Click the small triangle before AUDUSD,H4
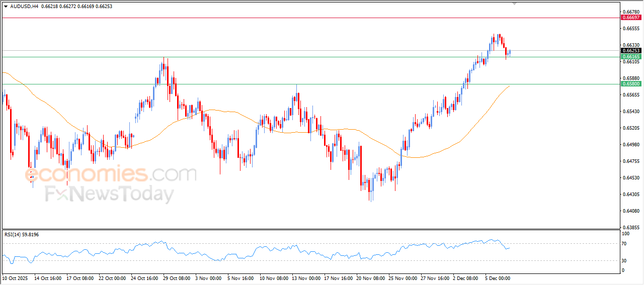 [x=6, y=6]
